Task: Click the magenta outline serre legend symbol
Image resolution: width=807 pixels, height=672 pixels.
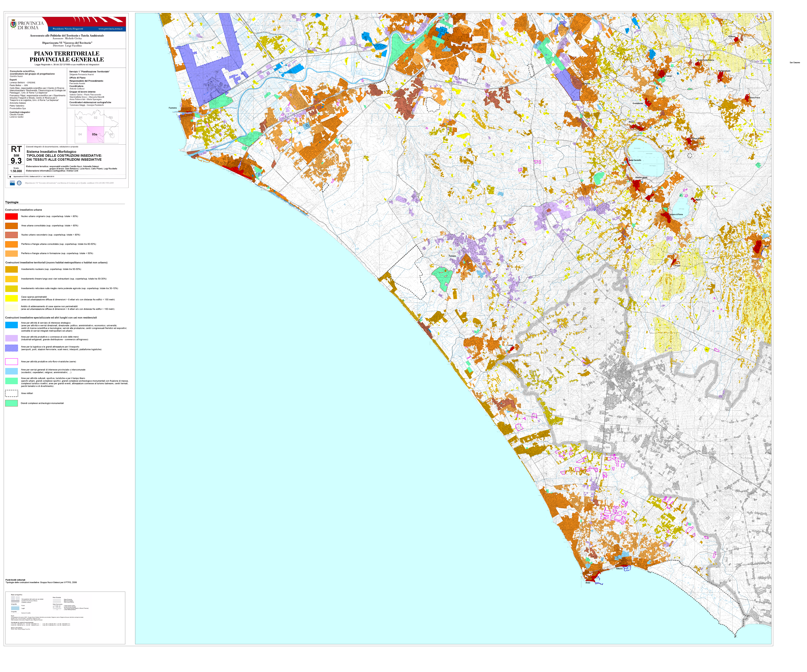Action: [x=12, y=362]
